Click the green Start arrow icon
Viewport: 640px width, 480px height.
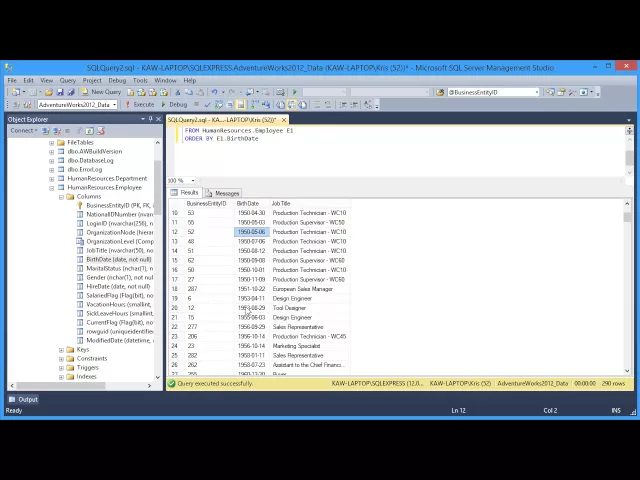pos(295,92)
